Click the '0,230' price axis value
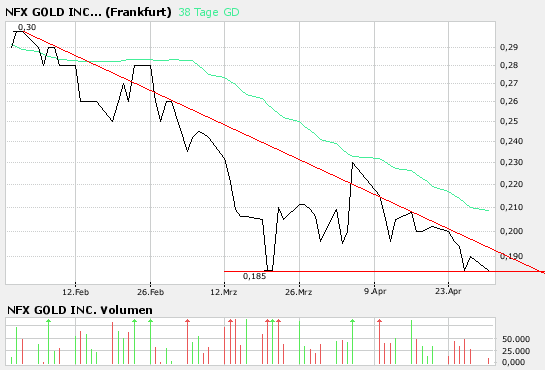 click(x=511, y=162)
